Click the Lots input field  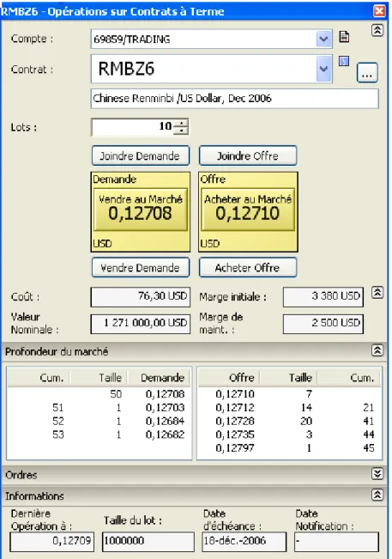[x=133, y=127]
